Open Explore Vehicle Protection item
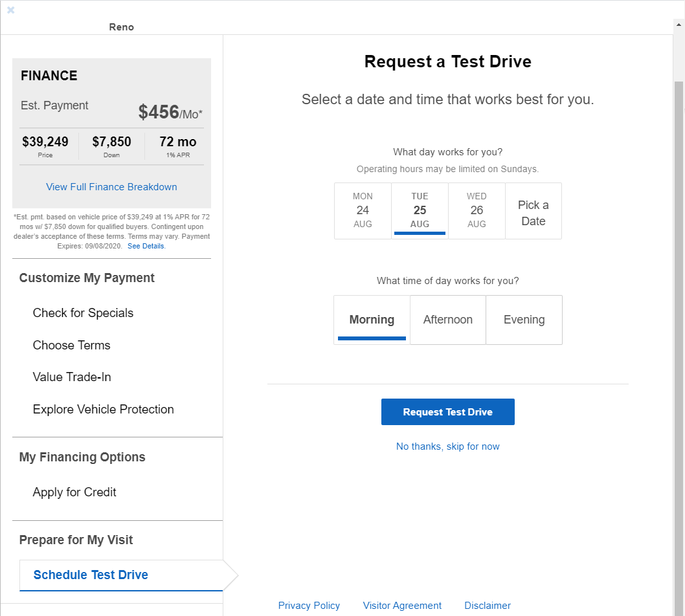Viewport: 685px width, 616px height. tap(104, 410)
